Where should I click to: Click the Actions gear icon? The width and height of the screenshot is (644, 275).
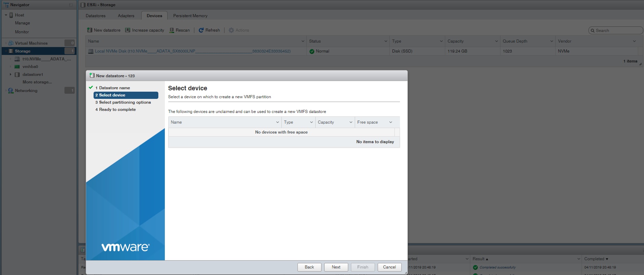pyautogui.click(x=231, y=30)
